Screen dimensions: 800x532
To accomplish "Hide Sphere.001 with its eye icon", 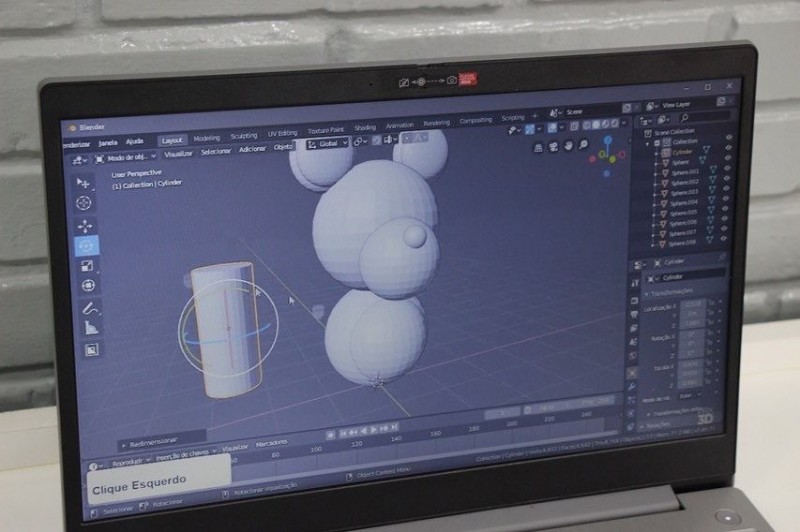I will (x=728, y=168).
